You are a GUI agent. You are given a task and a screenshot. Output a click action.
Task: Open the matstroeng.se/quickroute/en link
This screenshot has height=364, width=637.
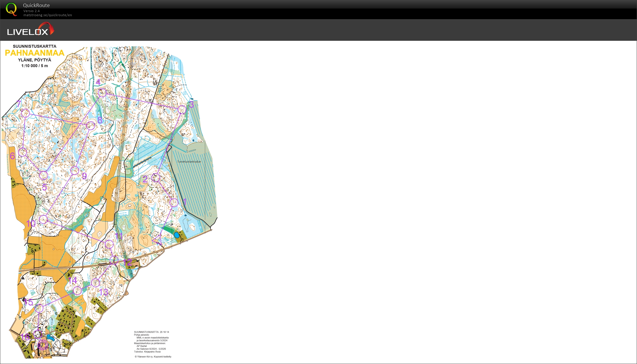tap(48, 15)
